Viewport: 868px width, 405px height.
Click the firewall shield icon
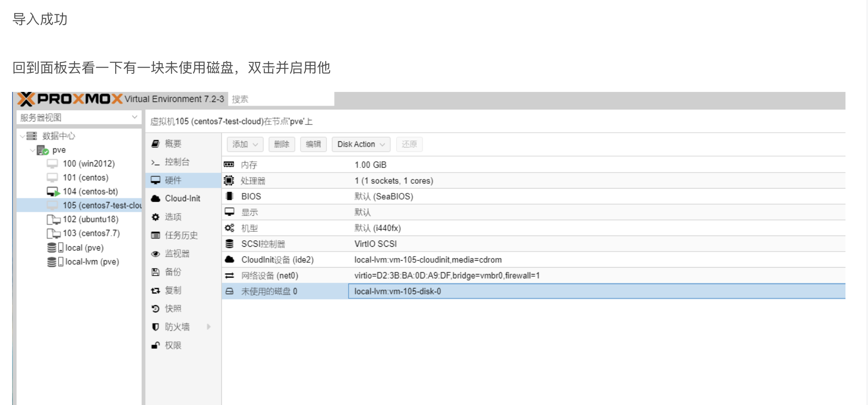coord(155,327)
